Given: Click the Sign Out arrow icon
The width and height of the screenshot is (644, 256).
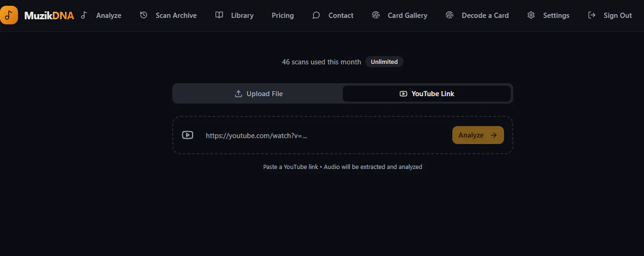Looking at the screenshot, I should click(592, 15).
